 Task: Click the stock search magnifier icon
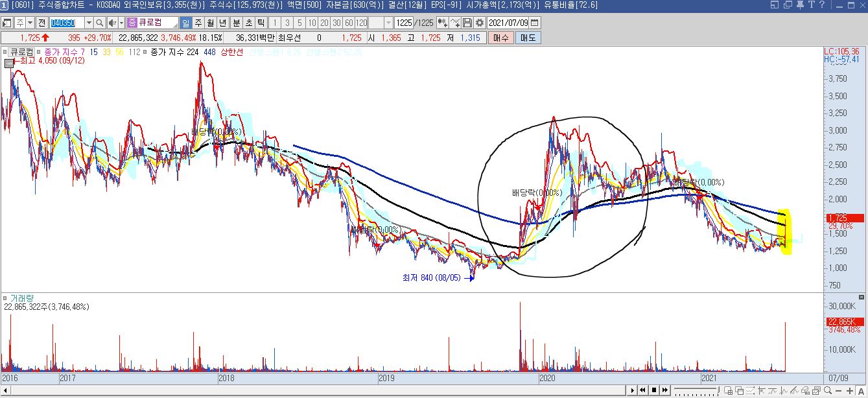click(x=99, y=23)
